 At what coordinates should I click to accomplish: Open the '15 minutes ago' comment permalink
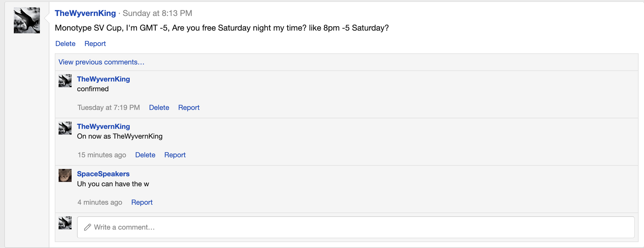(x=101, y=155)
